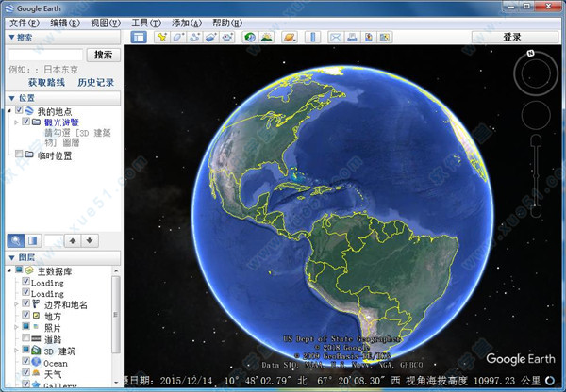Click the Add Path tool icon
The image size is (566, 392).
(x=194, y=37)
